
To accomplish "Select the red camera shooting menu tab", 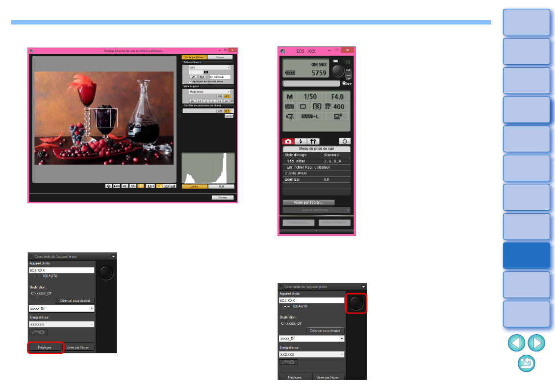I will 288,141.
